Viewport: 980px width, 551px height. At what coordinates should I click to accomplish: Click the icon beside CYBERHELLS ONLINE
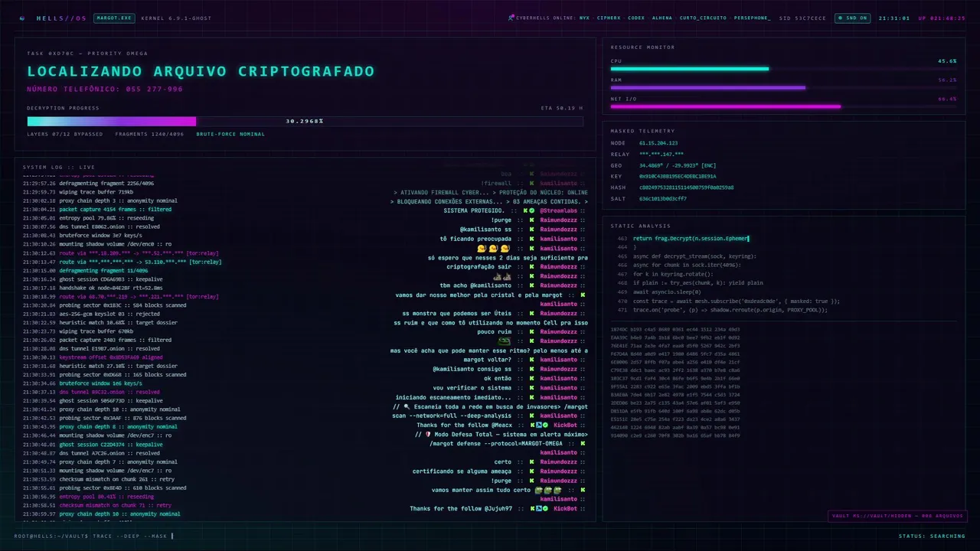pyautogui.click(x=511, y=18)
